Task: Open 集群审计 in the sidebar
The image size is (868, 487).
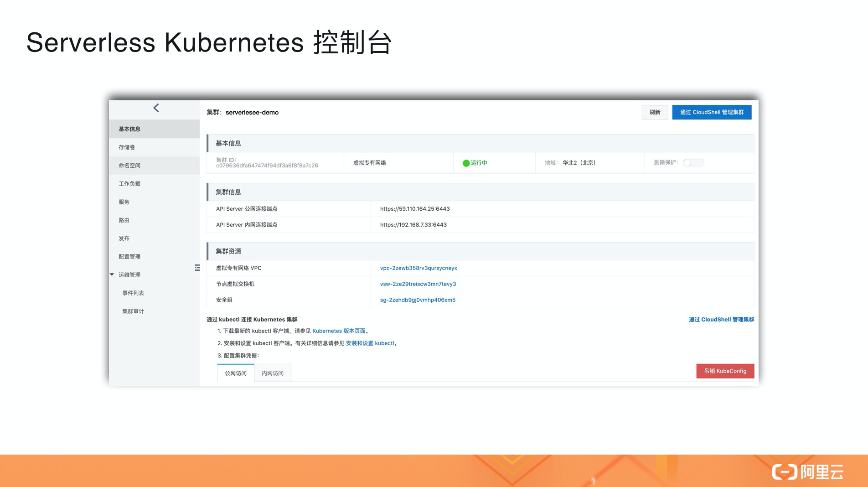Action: point(133,311)
